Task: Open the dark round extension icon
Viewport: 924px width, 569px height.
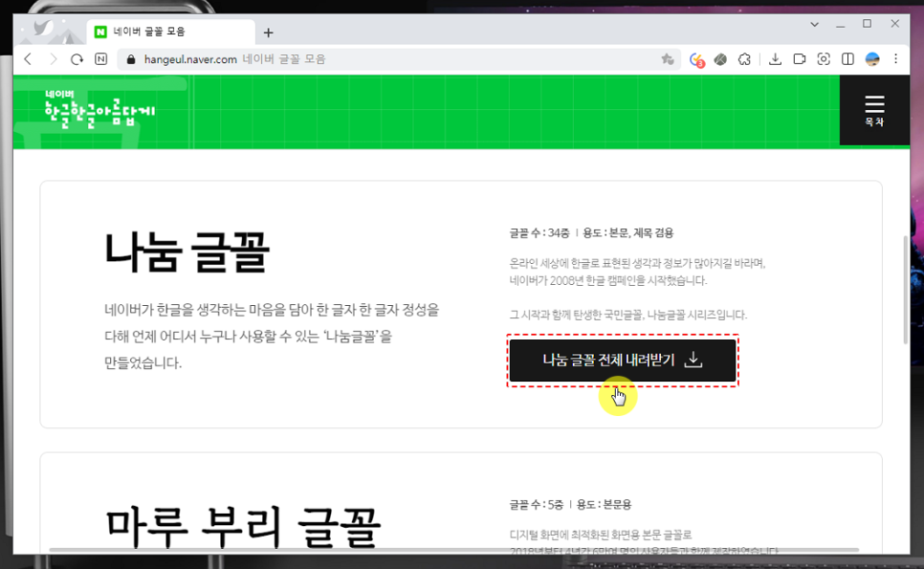Action: [720, 59]
